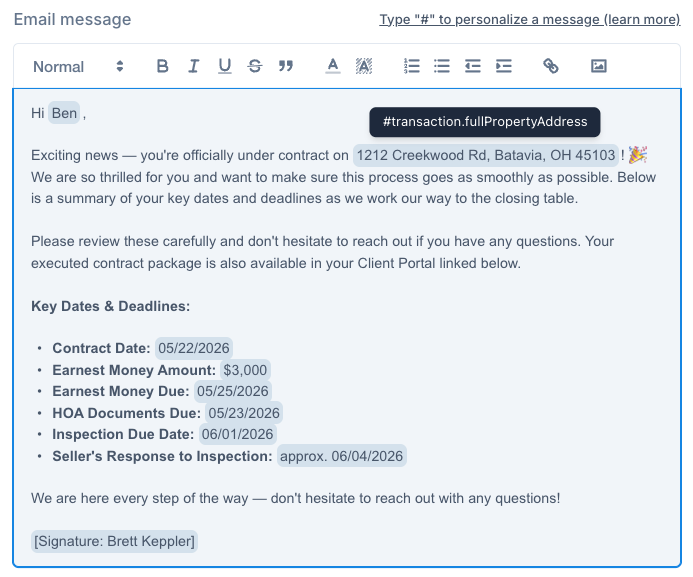693x577 pixels.
Task: Click the $3,000 earnest money token
Action: pos(245,370)
